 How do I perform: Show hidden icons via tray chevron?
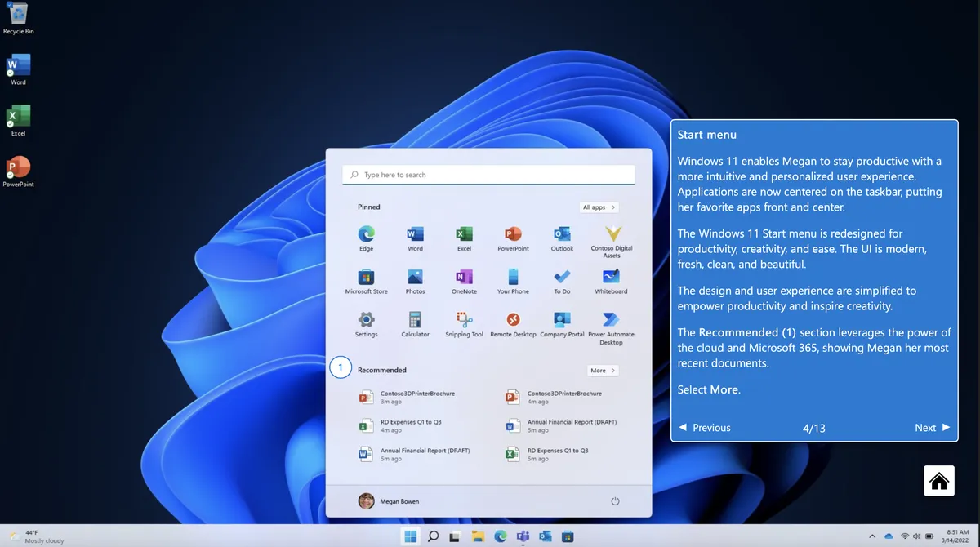click(x=872, y=536)
